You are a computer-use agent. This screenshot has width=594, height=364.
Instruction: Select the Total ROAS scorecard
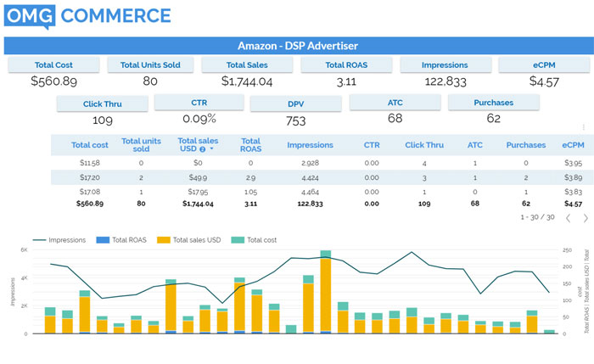(346, 64)
